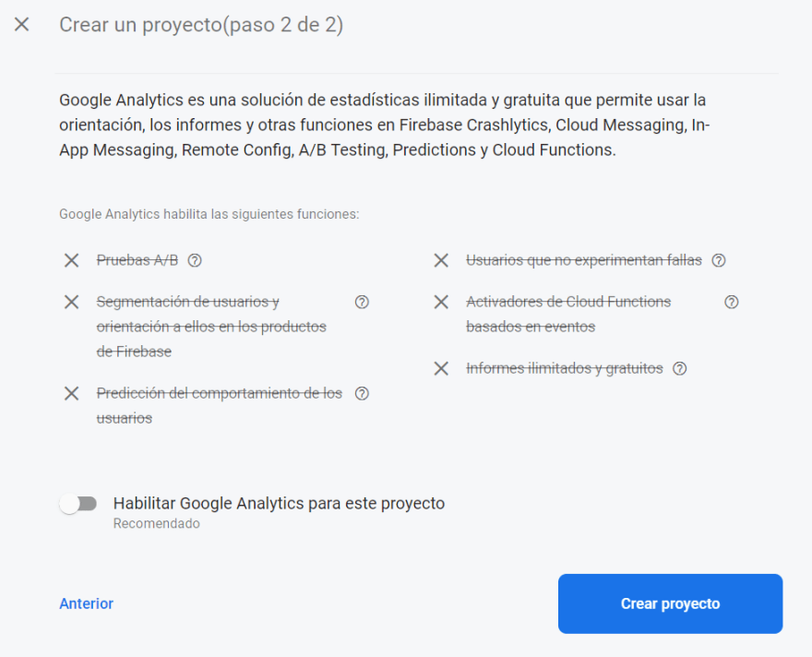The height and width of the screenshot is (657, 812).
Task: Open help for Segmentación de usuarios
Action: point(362,302)
